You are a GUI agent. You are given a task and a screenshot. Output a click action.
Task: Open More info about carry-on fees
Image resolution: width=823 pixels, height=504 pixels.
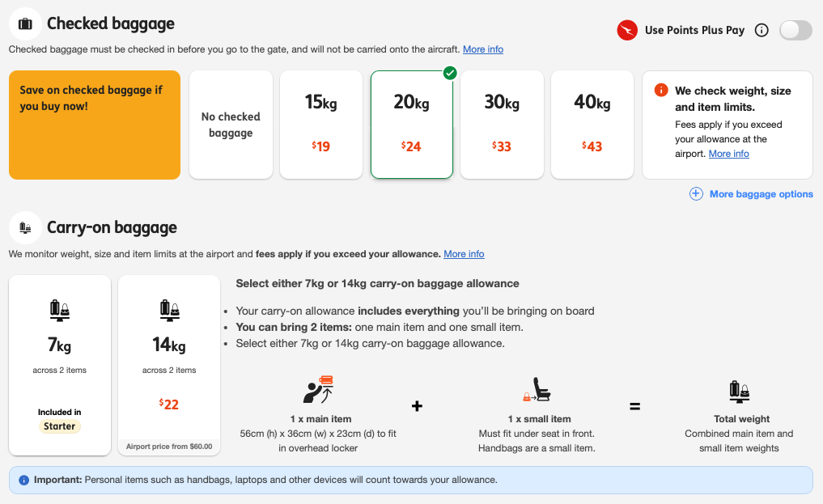point(464,254)
